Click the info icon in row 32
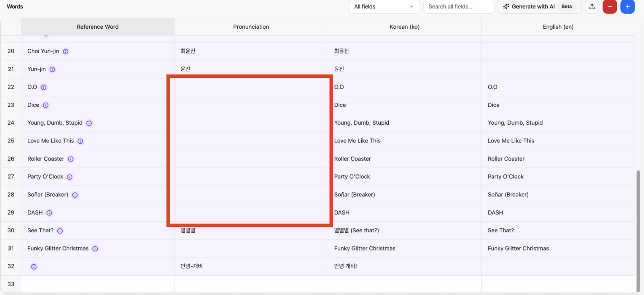Image resolution: width=644 pixels, height=295 pixels. 34,267
